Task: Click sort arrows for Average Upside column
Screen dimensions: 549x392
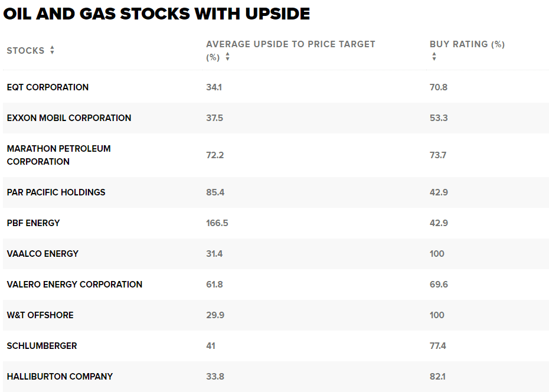Action: click(227, 57)
